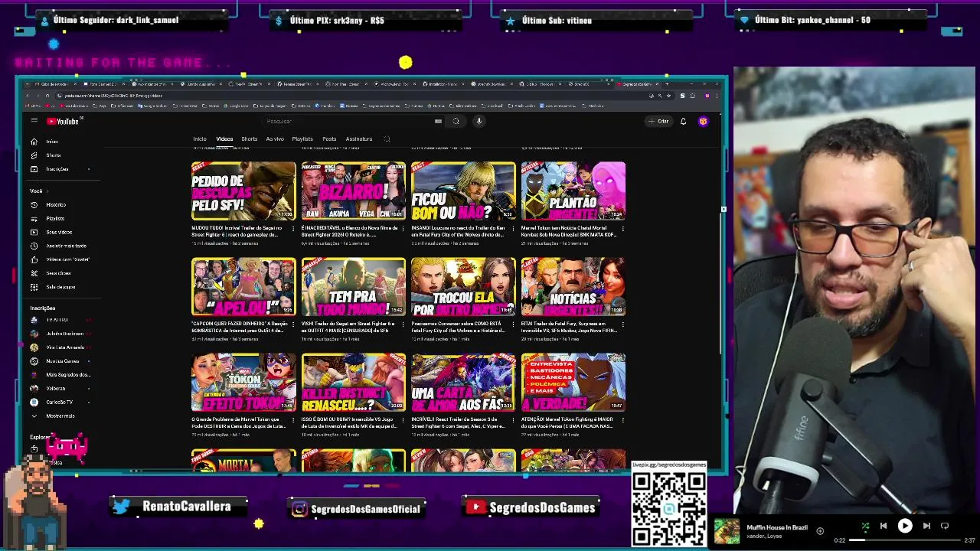Open options for O Grande Problema video

[294, 420]
